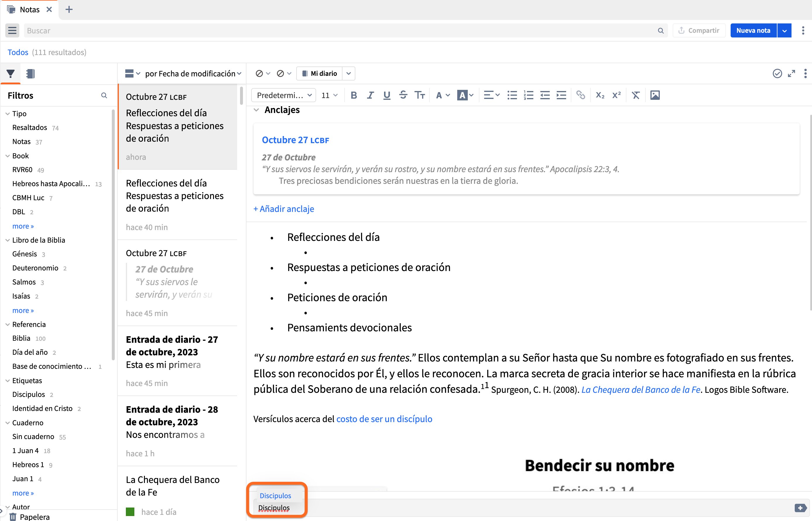Open text color dropdown
Image resolution: width=812 pixels, height=521 pixels.
[443, 95]
